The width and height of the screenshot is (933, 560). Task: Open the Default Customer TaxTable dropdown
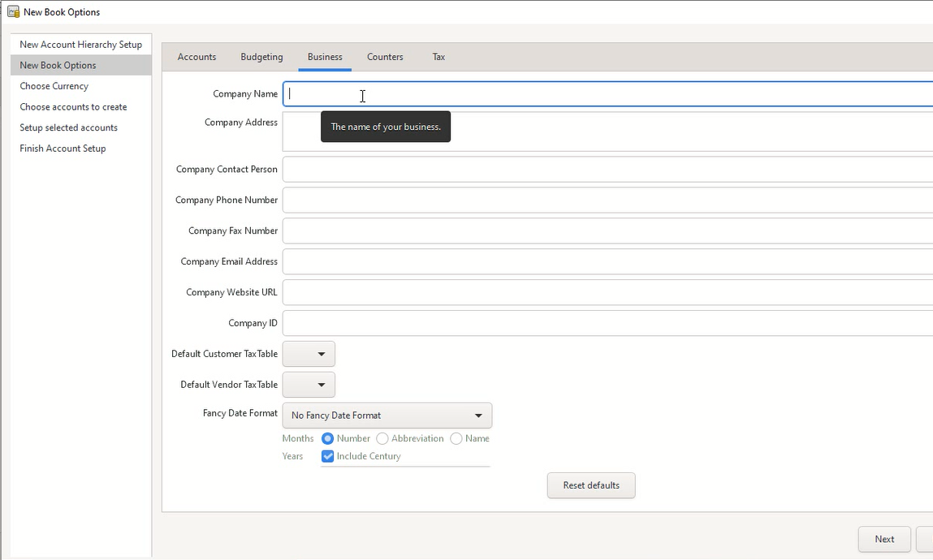pos(309,354)
